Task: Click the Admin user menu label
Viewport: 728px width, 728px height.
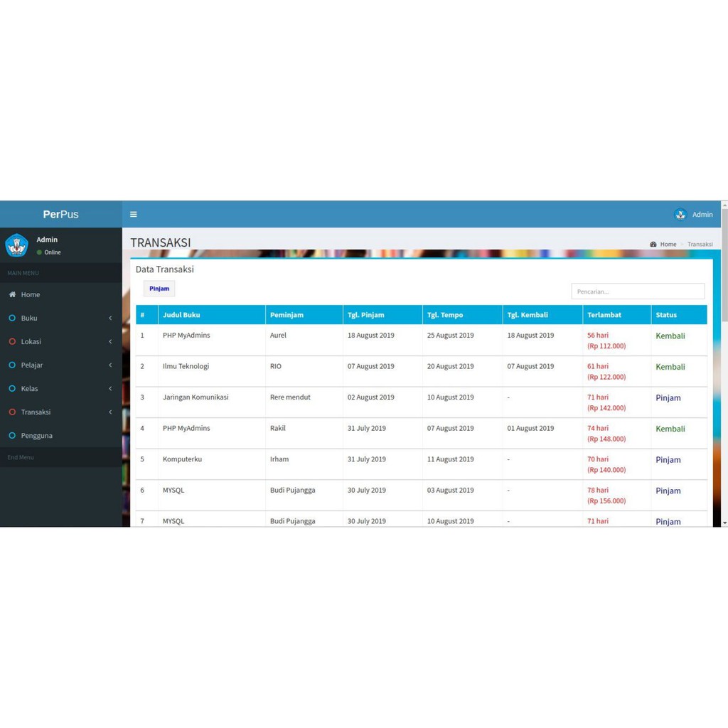Action: pyautogui.click(x=702, y=215)
